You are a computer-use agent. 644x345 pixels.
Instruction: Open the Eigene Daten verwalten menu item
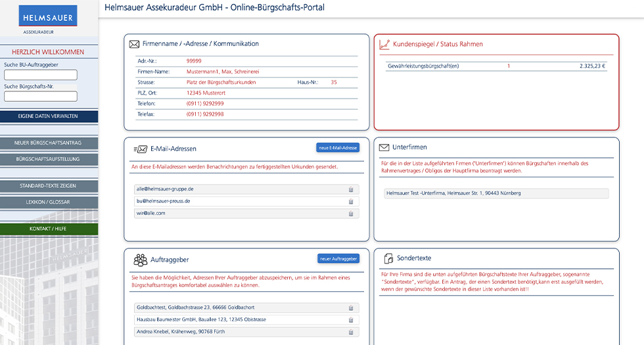[x=49, y=116]
